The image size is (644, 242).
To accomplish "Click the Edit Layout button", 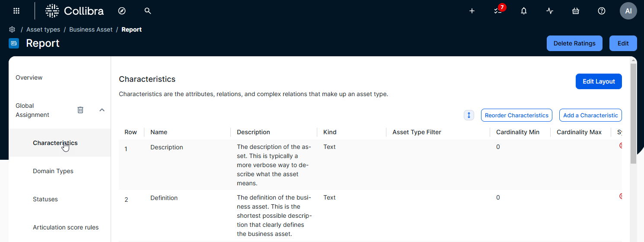I will 599,81.
